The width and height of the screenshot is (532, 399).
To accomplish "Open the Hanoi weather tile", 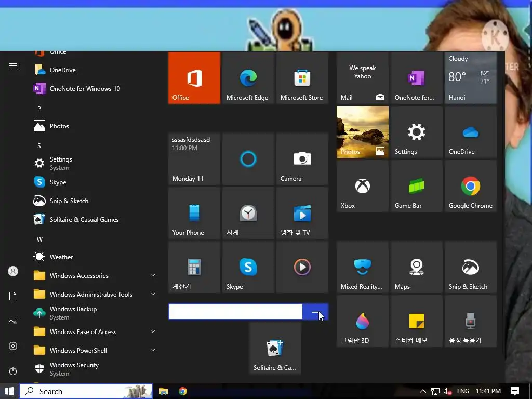I will click(x=470, y=78).
